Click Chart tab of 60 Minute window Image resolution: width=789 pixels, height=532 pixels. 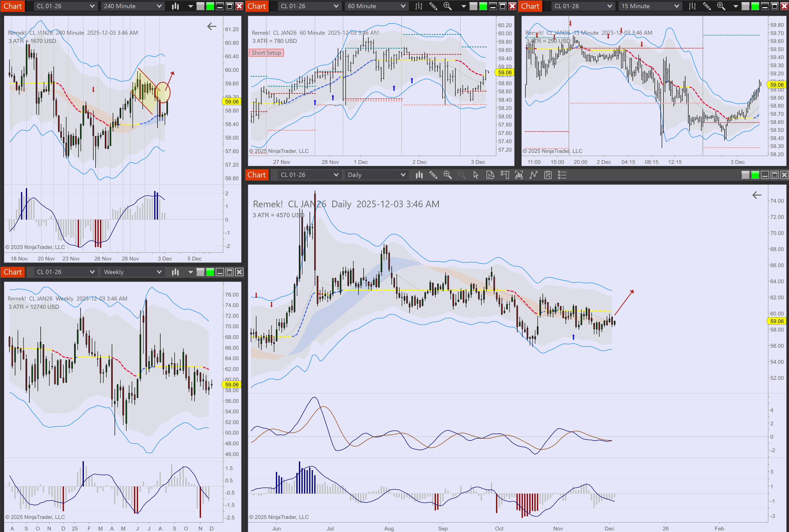257,6
